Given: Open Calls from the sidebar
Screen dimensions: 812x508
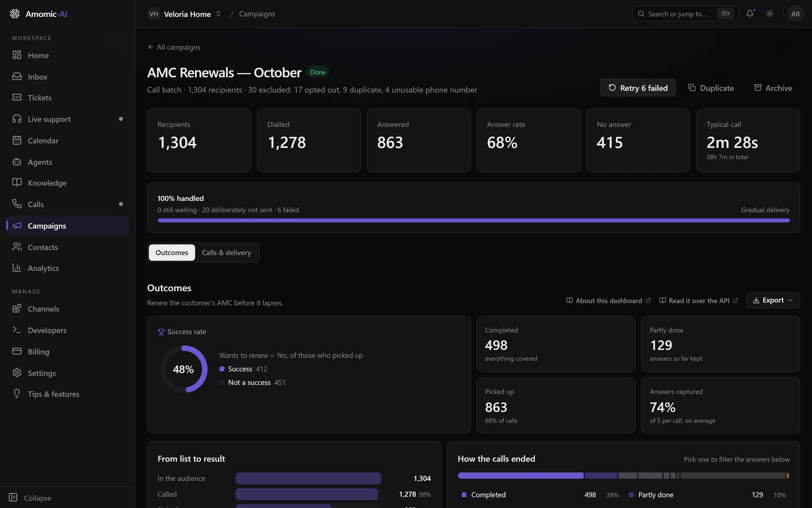Looking at the screenshot, I should point(68,204).
